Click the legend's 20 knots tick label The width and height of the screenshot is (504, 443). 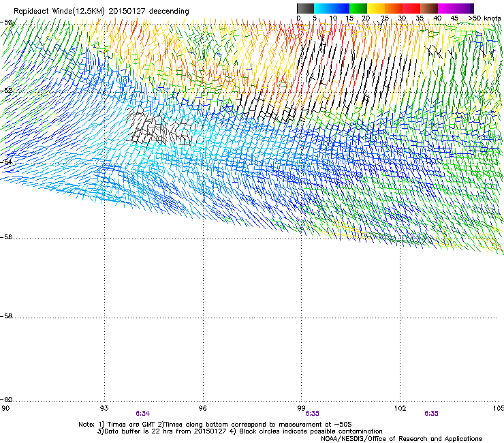point(366,18)
